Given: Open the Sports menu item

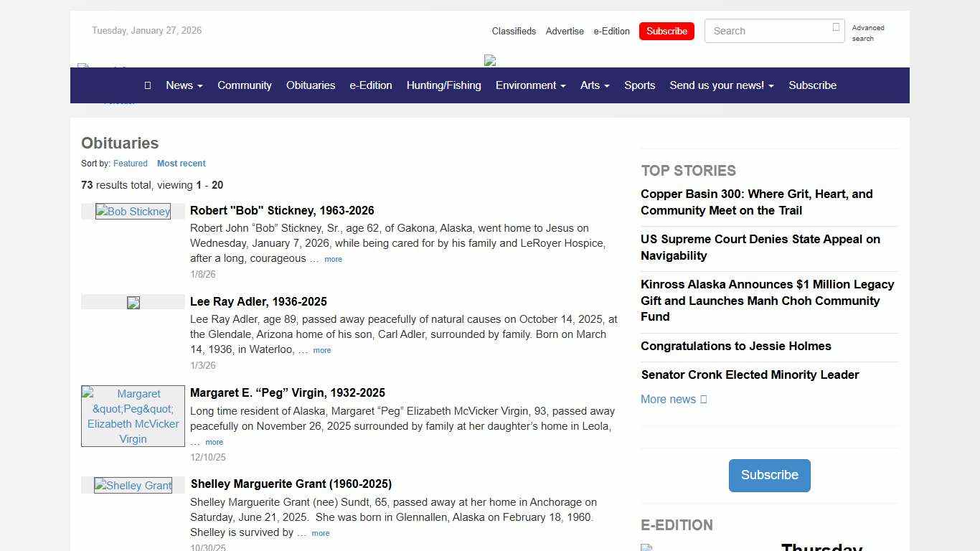Looking at the screenshot, I should 639,85.
